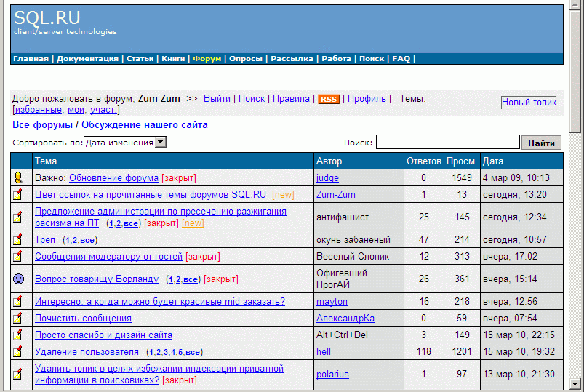Go to page 5 of 'Удаление пользователя'

pos(180,352)
